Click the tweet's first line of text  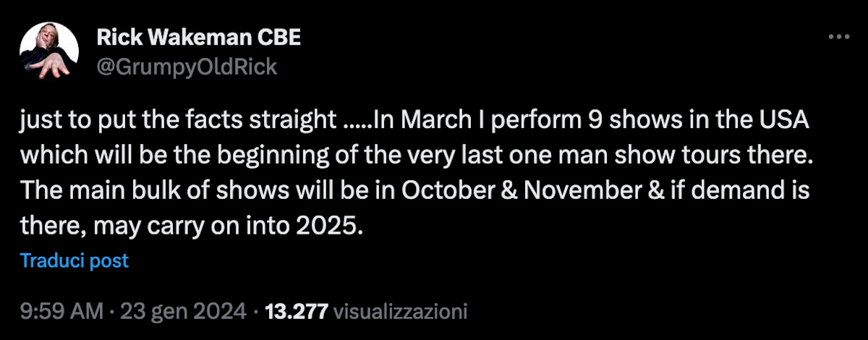(x=414, y=121)
